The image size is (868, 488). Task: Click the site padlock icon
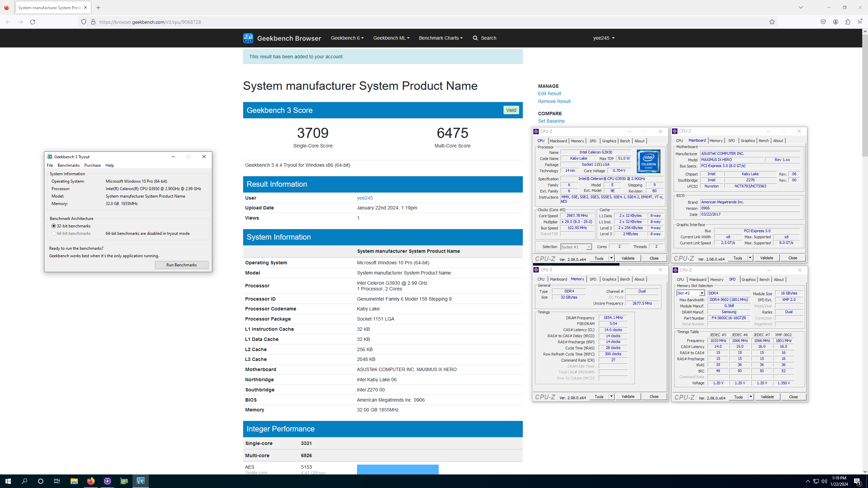click(93, 22)
